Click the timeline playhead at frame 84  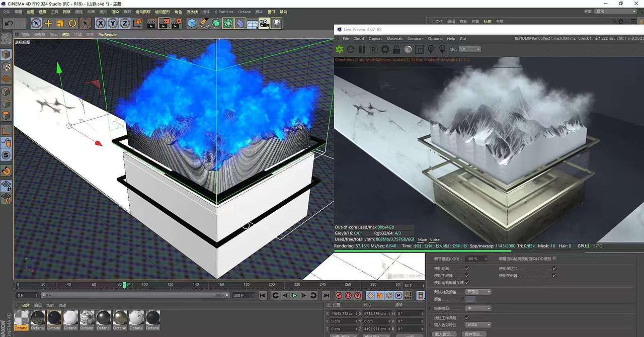pyautogui.click(x=125, y=285)
